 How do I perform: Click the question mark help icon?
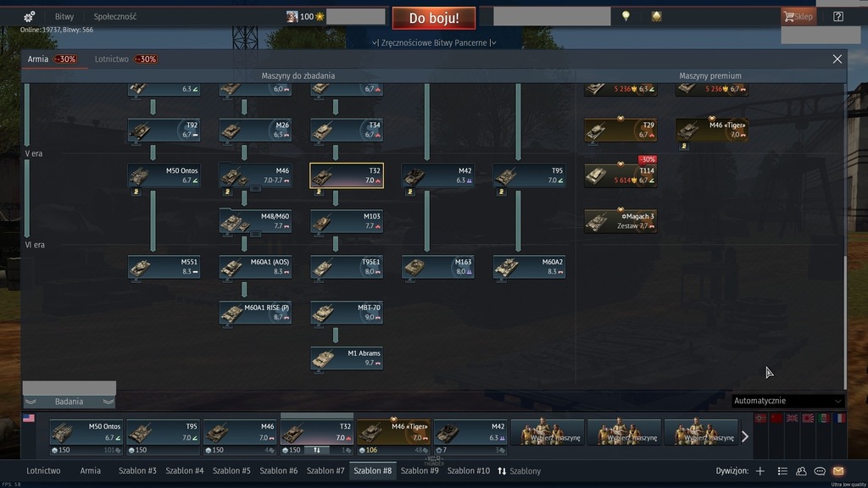tap(837, 16)
